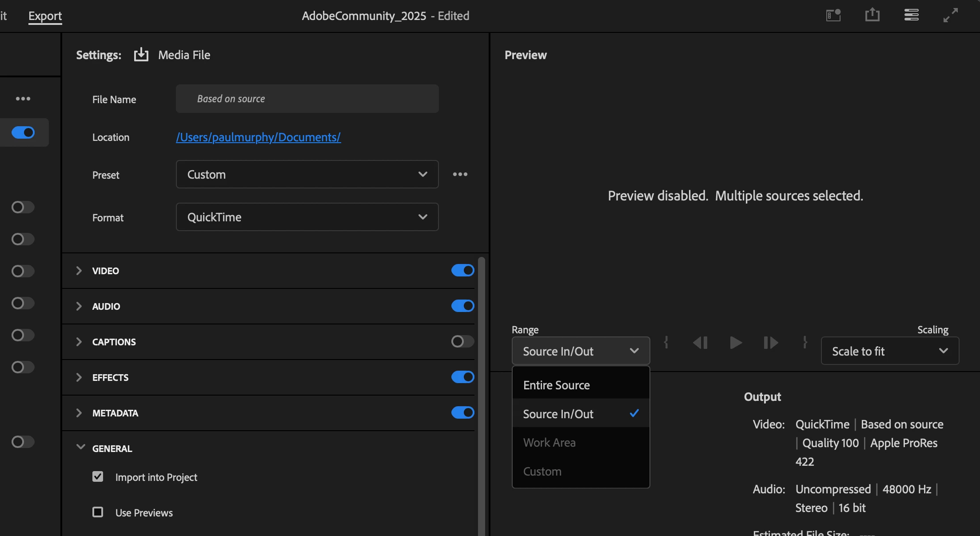Screen dimensions: 980x536
Task: Expand the AUDIO settings section
Action: (79, 306)
